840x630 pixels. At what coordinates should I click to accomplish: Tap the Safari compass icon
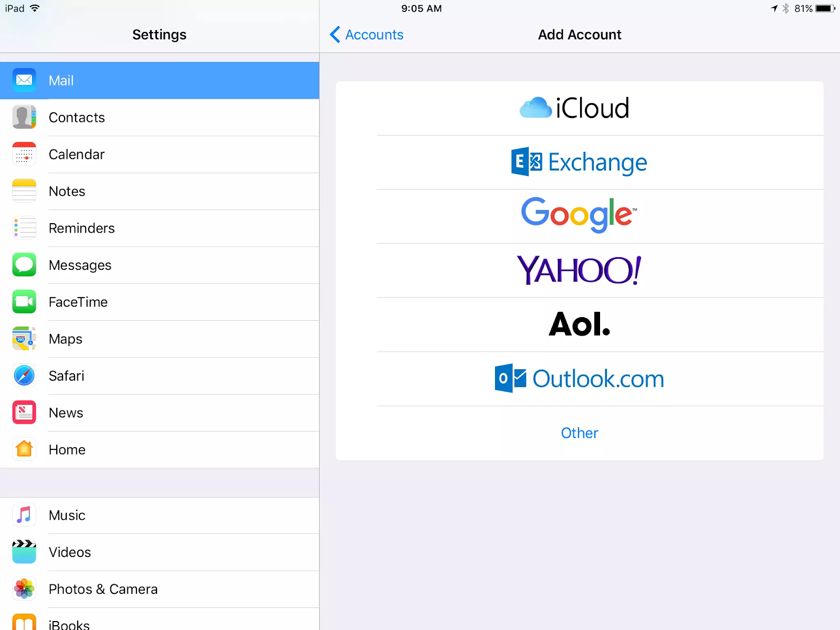coord(24,376)
